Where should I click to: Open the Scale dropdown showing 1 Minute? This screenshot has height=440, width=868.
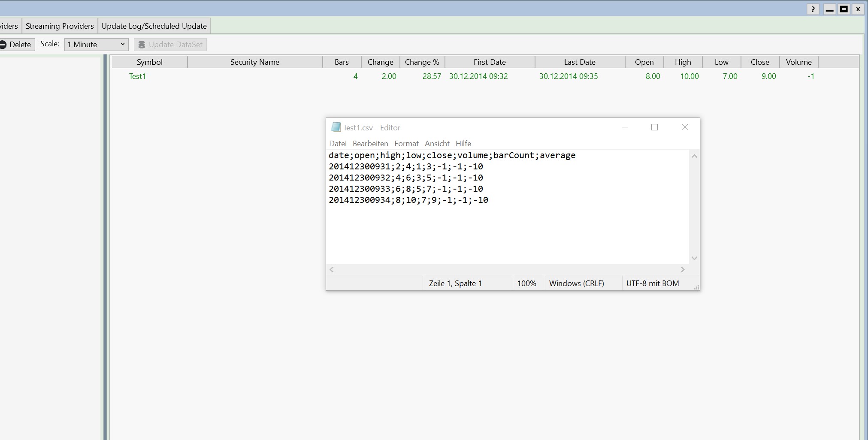click(96, 45)
